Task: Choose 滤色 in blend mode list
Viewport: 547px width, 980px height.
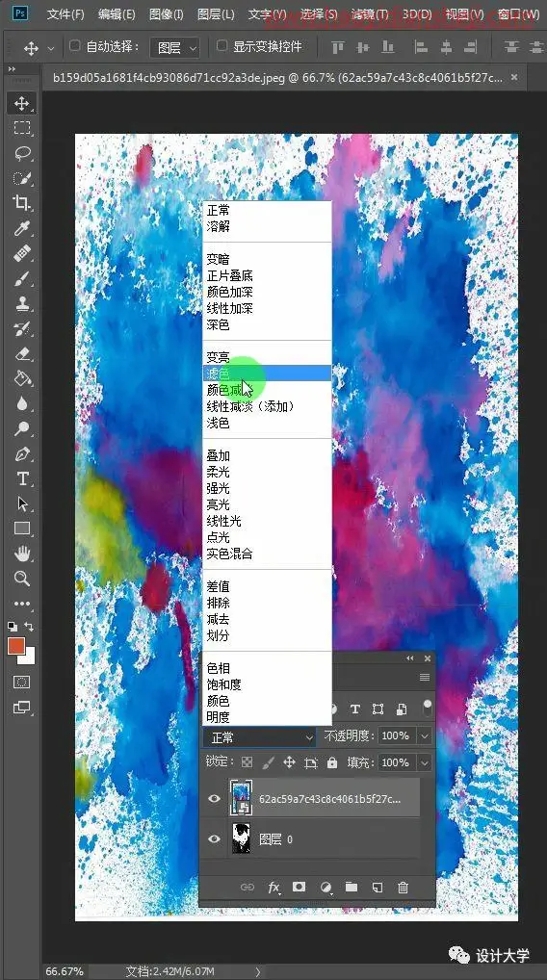Action: [x=267, y=374]
